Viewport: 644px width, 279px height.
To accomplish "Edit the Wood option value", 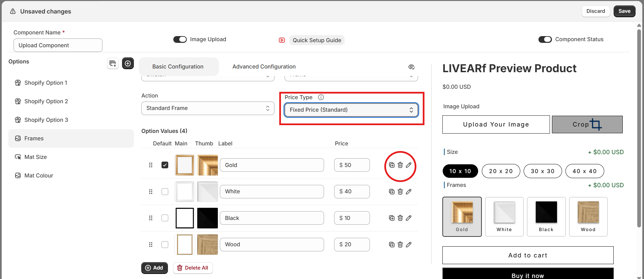I will [x=409, y=245].
